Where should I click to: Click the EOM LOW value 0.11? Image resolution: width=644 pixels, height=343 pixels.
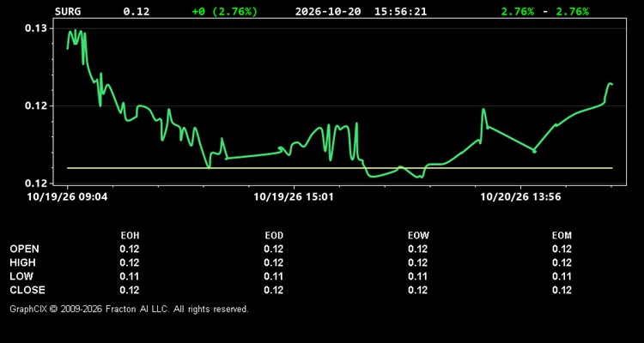coord(562,276)
